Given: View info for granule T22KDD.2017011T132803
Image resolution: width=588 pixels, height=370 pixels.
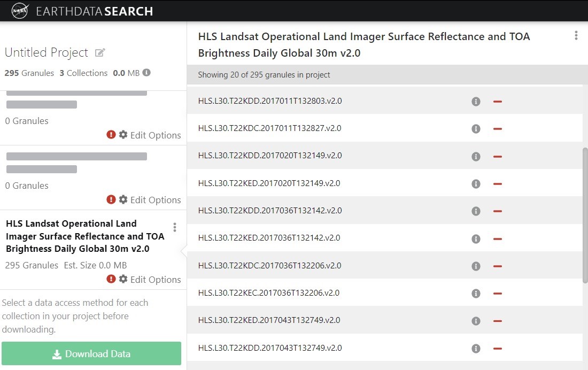Looking at the screenshot, I should point(476,101).
